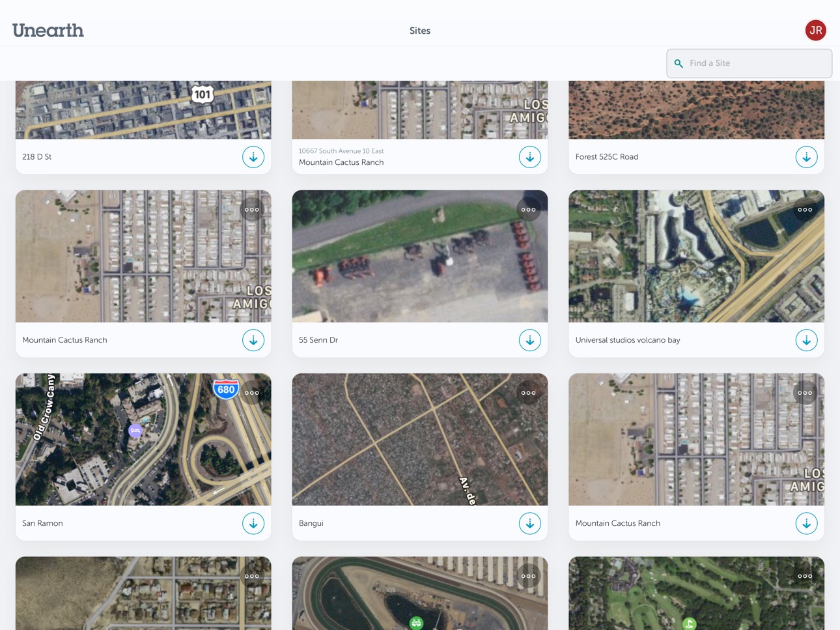
Task: Click the "San Ramon" site name
Action: point(42,523)
